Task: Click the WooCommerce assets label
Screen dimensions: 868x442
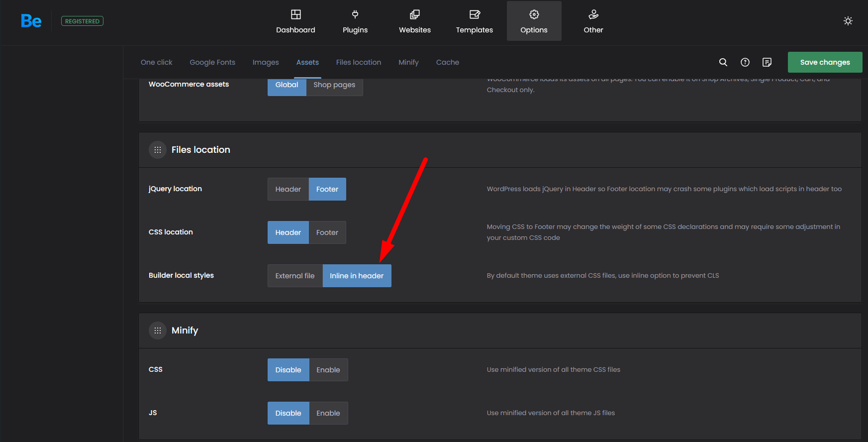Action: click(x=189, y=84)
